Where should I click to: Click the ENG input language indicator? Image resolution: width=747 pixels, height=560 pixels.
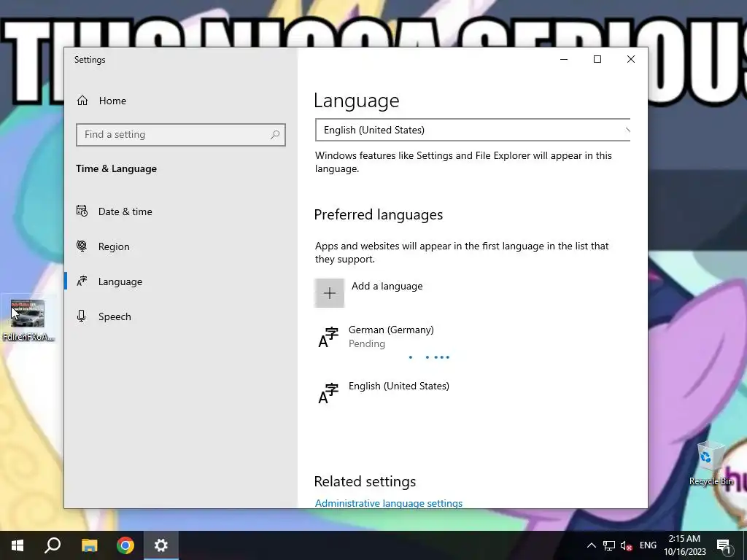[x=648, y=545]
